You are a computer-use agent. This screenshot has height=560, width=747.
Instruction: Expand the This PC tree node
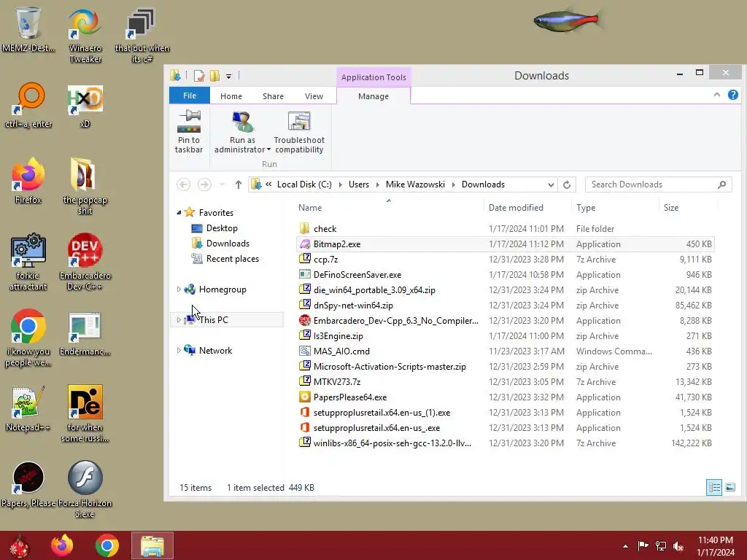click(179, 319)
